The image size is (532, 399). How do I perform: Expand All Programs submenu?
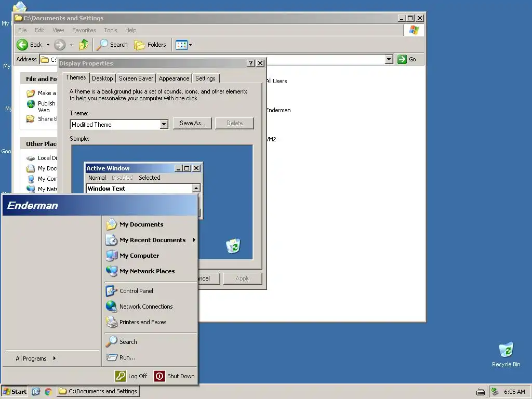(35, 358)
